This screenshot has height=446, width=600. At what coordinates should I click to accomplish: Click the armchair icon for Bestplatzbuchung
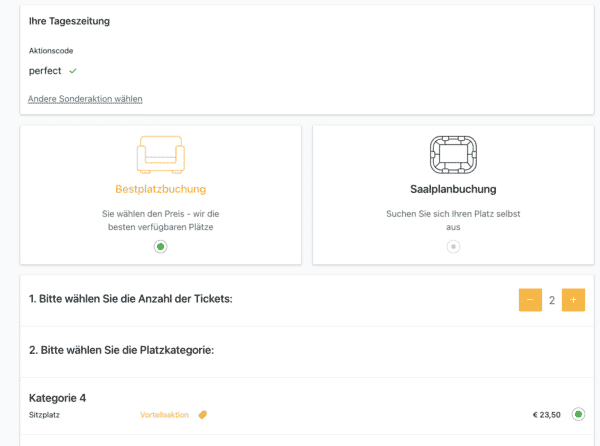pyautogui.click(x=161, y=155)
